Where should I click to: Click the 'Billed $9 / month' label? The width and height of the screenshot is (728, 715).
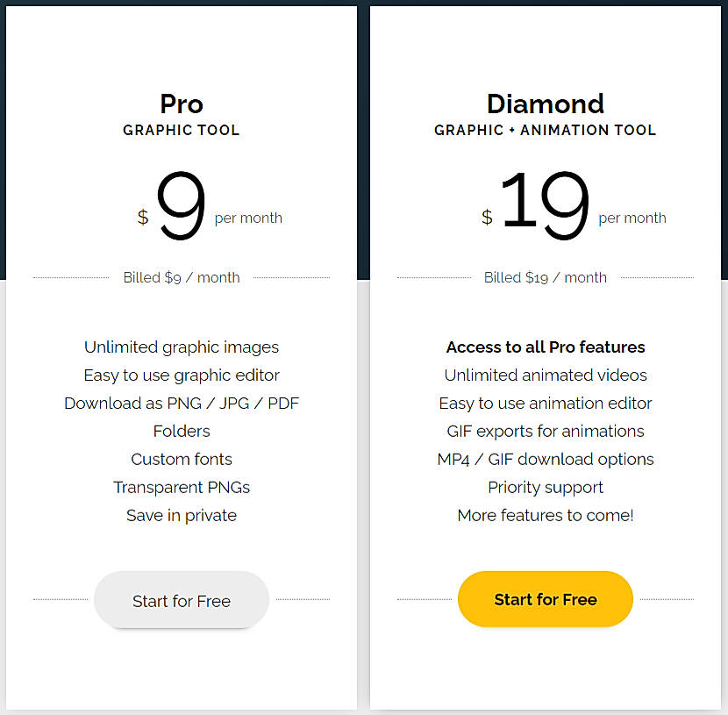click(181, 277)
